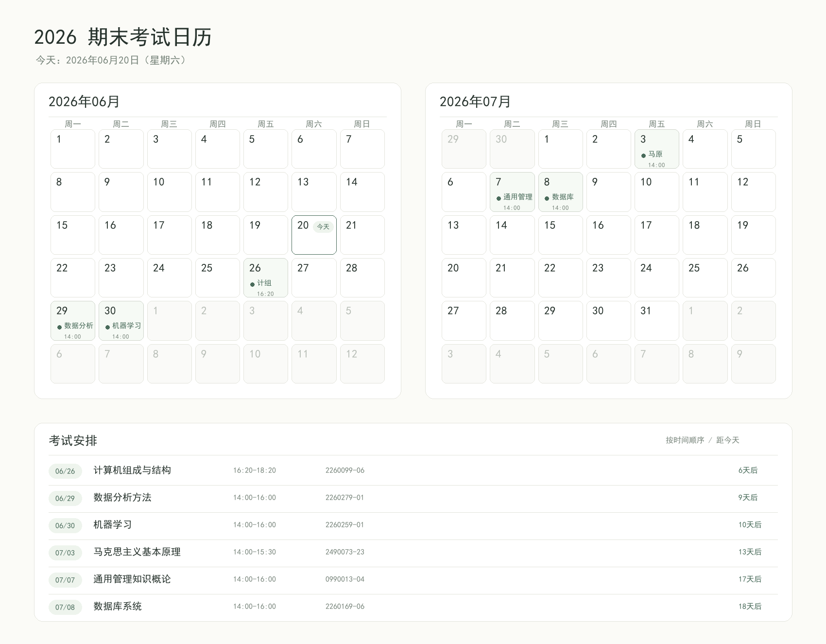This screenshot has width=826, height=644.
Task: Click the 距今天 label in schedule header
Action: pyautogui.click(x=727, y=440)
